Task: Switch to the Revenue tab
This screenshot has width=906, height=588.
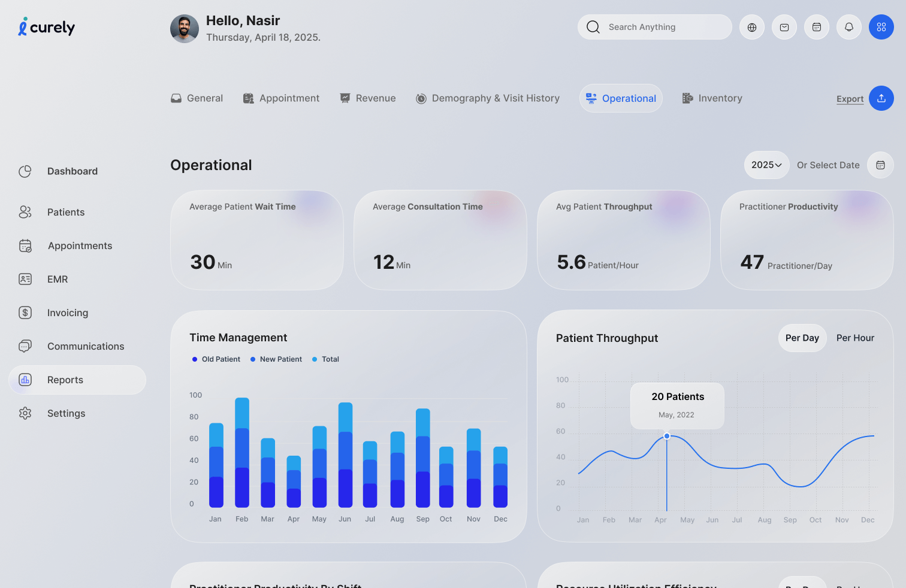Action: coord(368,99)
